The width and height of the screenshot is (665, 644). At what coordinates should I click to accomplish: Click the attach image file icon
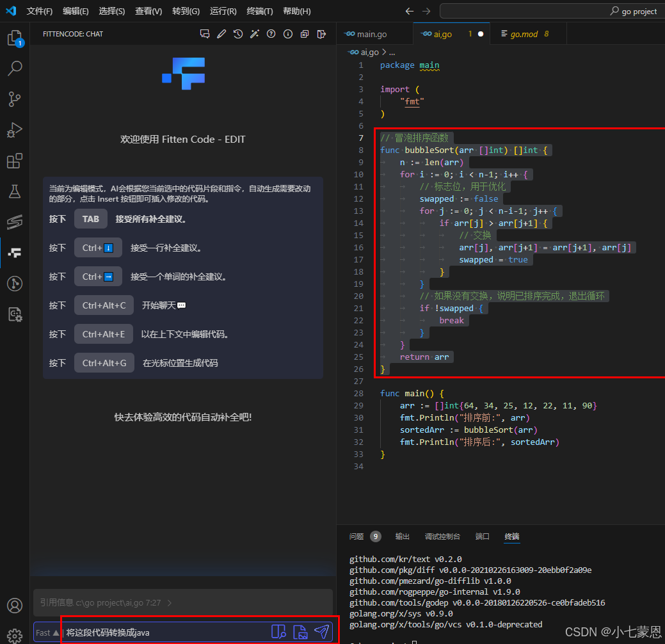pyautogui.click(x=300, y=632)
